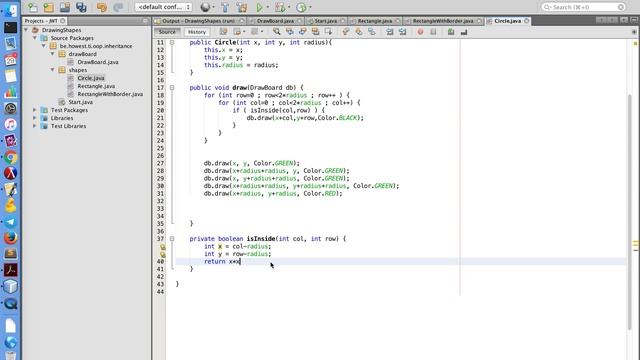Click the hint lightbulb on line 38
Viewport: 640px width, 360px height.
[x=162, y=247]
